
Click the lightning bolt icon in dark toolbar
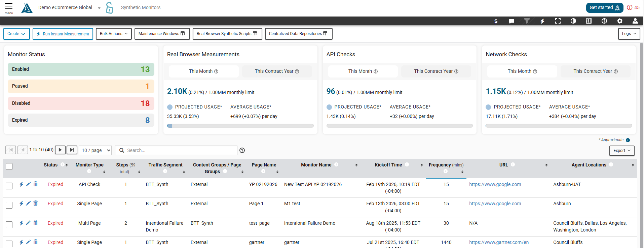click(542, 21)
